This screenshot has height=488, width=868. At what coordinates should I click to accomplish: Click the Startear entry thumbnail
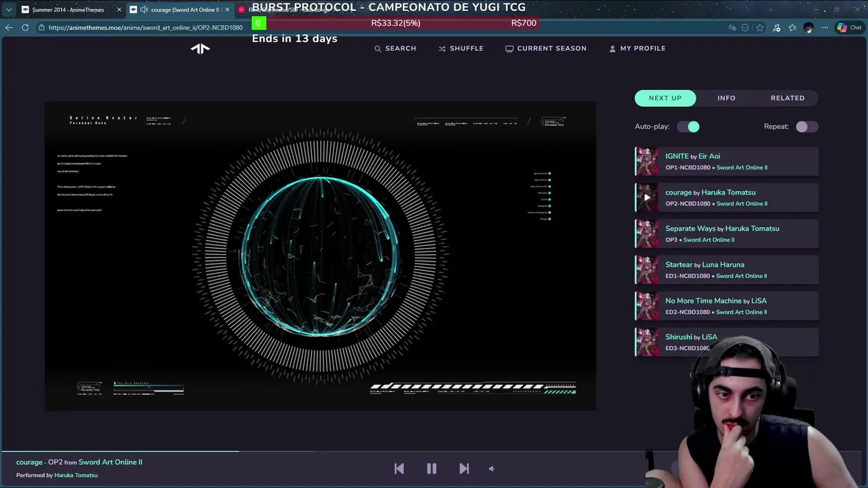tap(647, 270)
